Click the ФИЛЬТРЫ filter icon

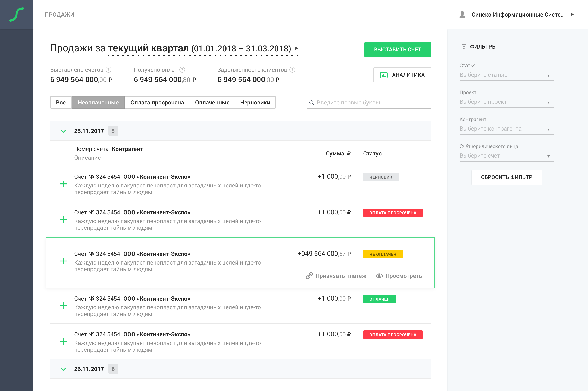coord(464,47)
